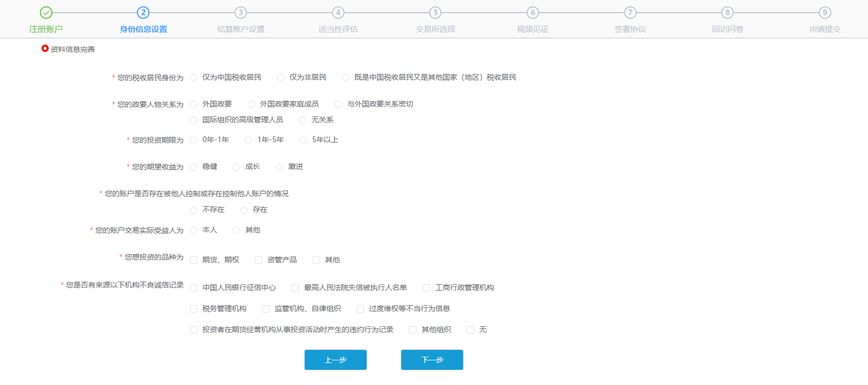Tick 无 bad credit record checkbox
The image size is (868, 385).
tap(470, 330)
